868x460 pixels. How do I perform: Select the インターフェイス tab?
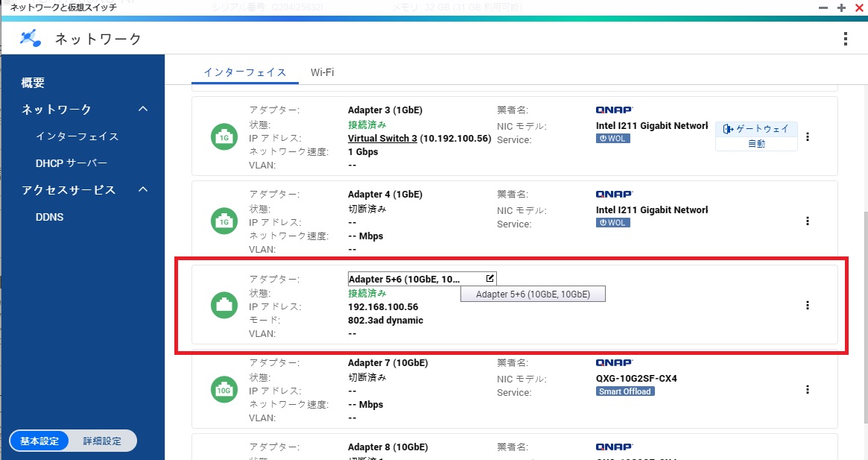(244, 72)
